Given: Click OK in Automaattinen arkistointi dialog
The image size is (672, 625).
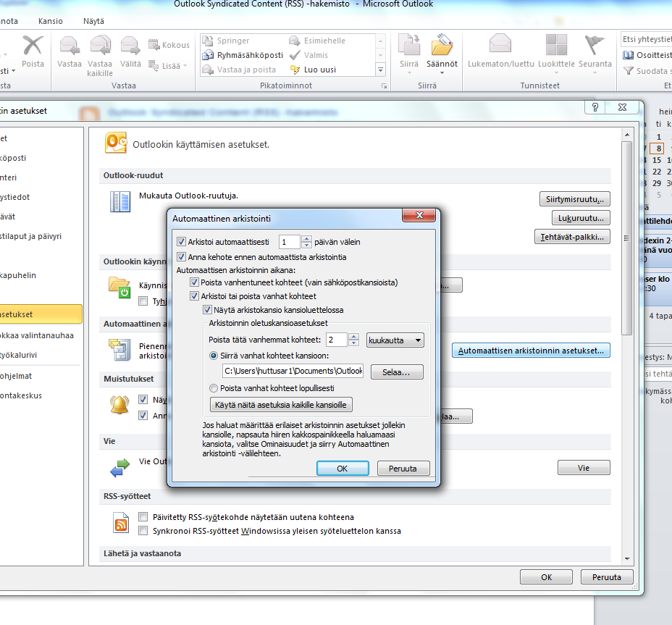Looking at the screenshot, I should (x=343, y=469).
